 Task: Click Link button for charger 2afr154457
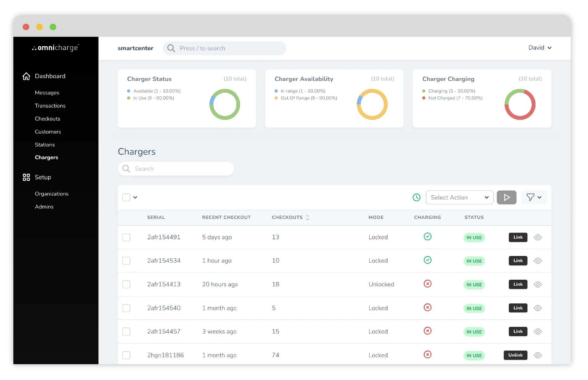point(518,331)
